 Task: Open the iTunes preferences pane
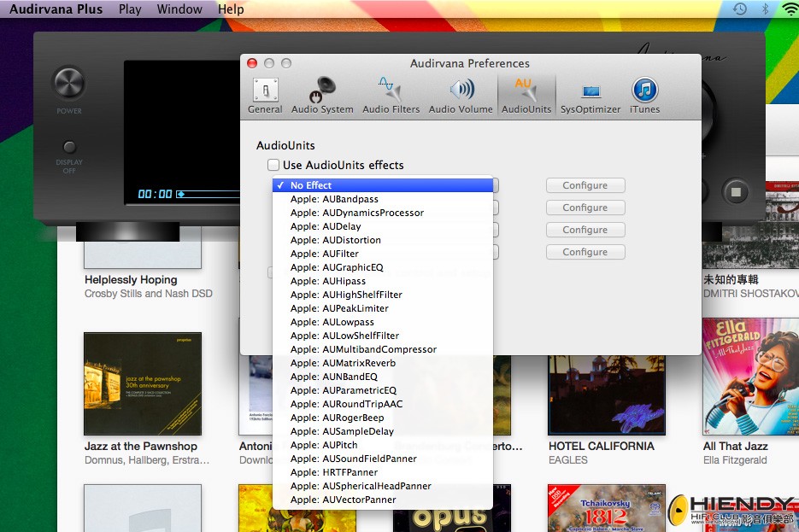pyautogui.click(x=644, y=96)
